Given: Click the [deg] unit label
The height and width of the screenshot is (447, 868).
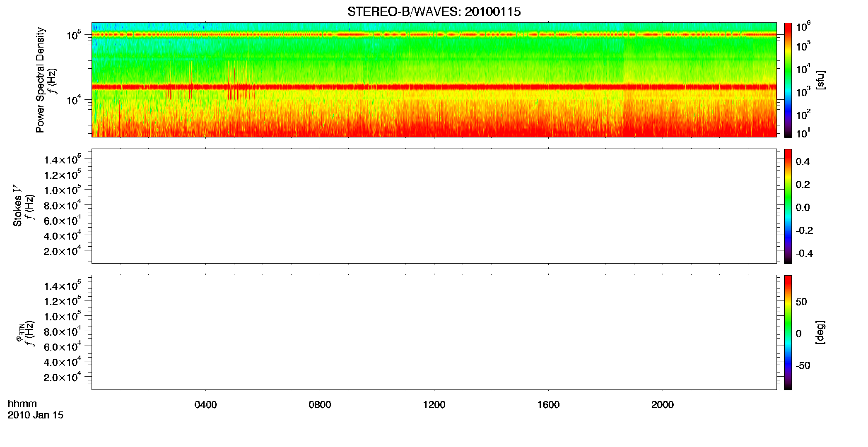Looking at the screenshot, I should pyautogui.click(x=820, y=332).
